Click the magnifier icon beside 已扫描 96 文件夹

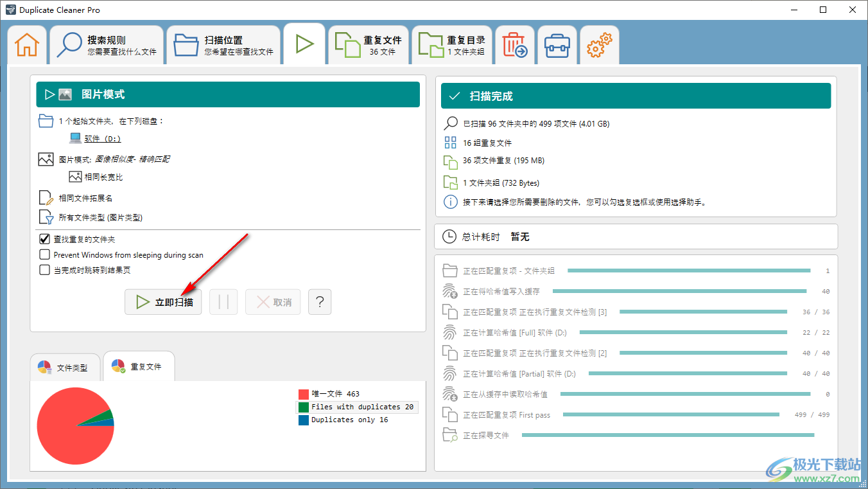coord(451,123)
